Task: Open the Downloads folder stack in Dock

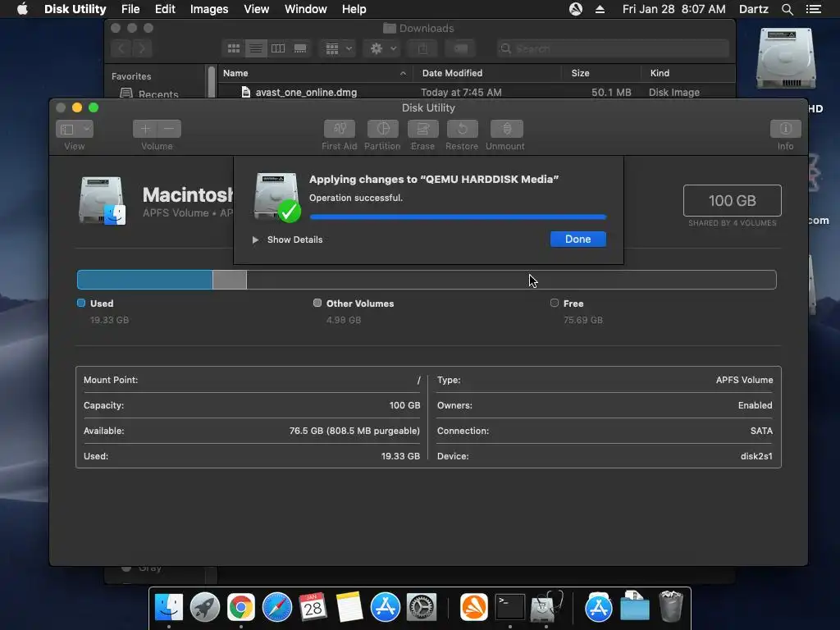Action: pyautogui.click(x=635, y=606)
